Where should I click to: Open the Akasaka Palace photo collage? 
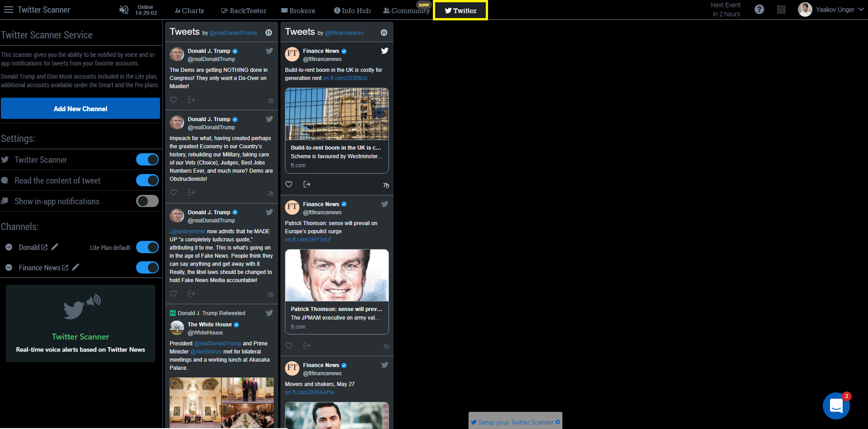tap(222, 403)
